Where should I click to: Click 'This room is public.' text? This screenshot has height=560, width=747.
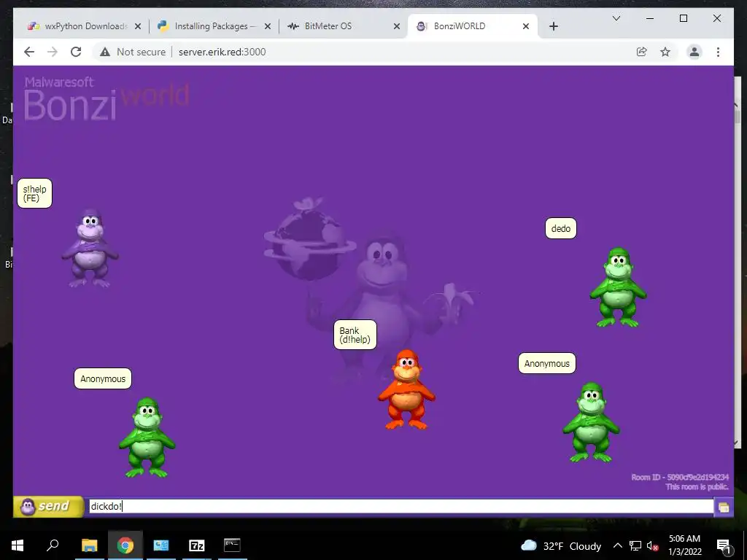(697, 486)
